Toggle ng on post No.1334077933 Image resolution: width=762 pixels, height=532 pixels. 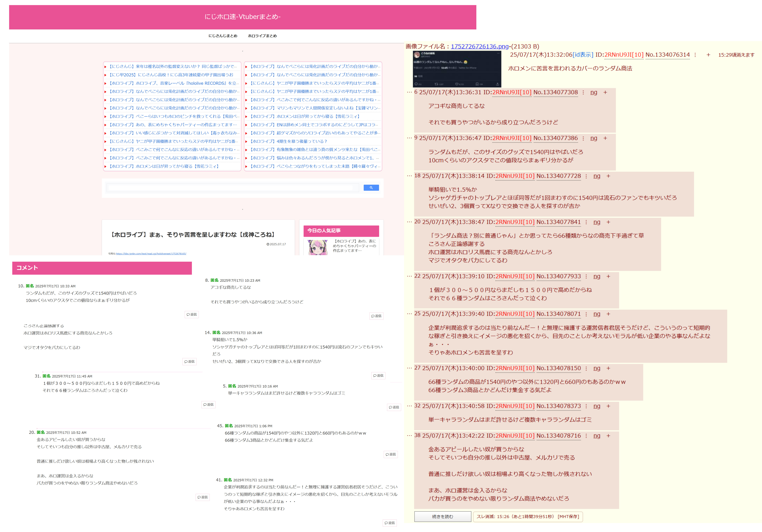tap(597, 277)
